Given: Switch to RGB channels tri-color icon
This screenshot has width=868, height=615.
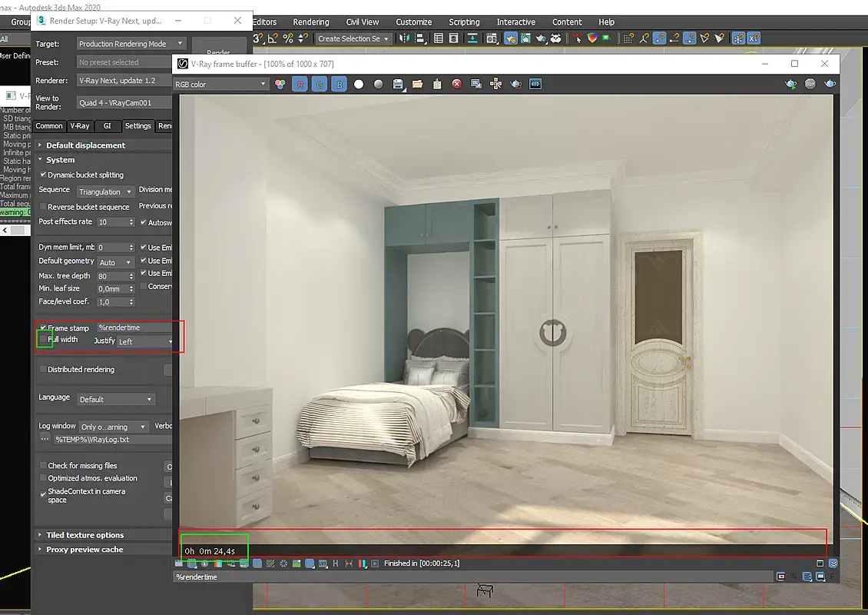Looking at the screenshot, I should (280, 85).
